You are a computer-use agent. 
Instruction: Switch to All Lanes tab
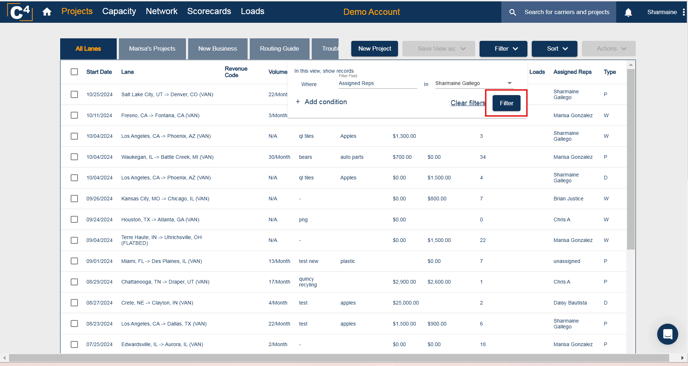pos(89,49)
